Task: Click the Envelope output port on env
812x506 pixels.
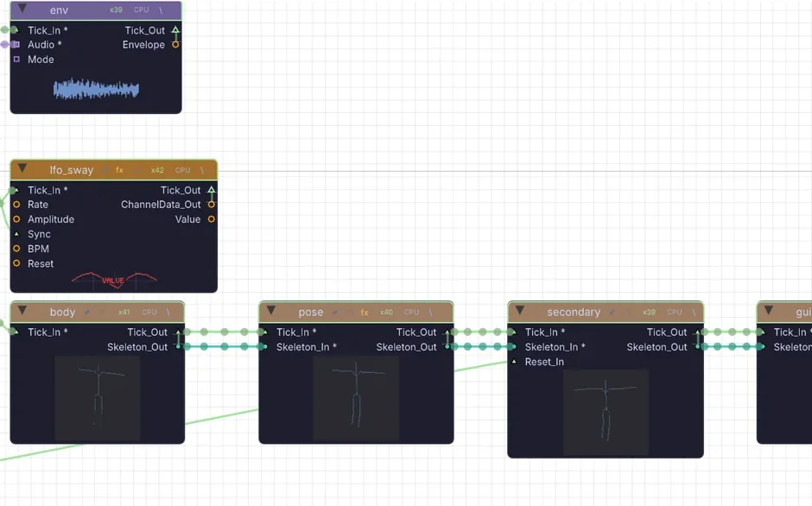Action: click(x=175, y=45)
